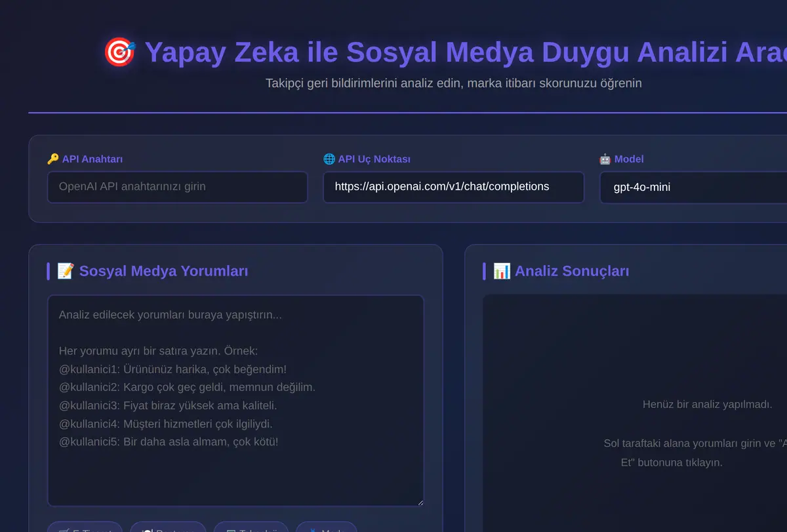Click 'Henüz bir analiz yapılmadı.' message

tap(708, 404)
